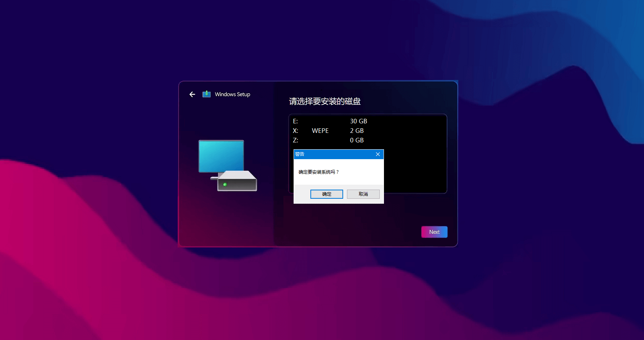
Task: Click the WEPE volume label
Action: [x=320, y=131]
